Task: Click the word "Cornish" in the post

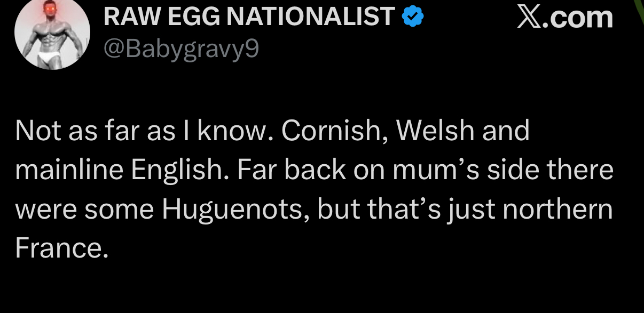Action: pos(340,132)
